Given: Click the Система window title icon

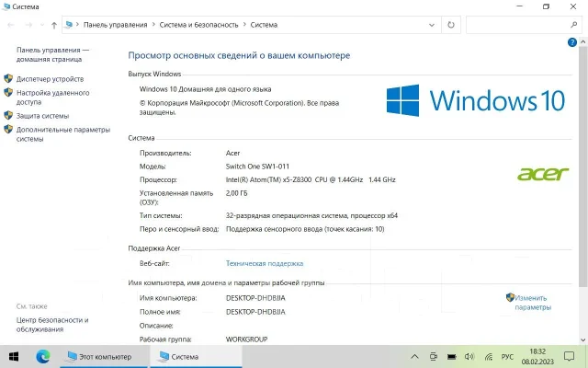Looking at the screenshot, I should (x=6, y=6).
